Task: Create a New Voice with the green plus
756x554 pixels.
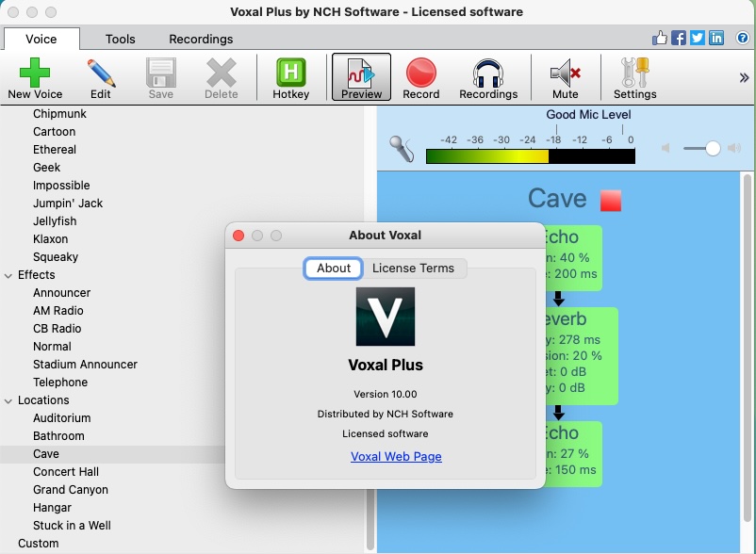Action: coord(35,77)
